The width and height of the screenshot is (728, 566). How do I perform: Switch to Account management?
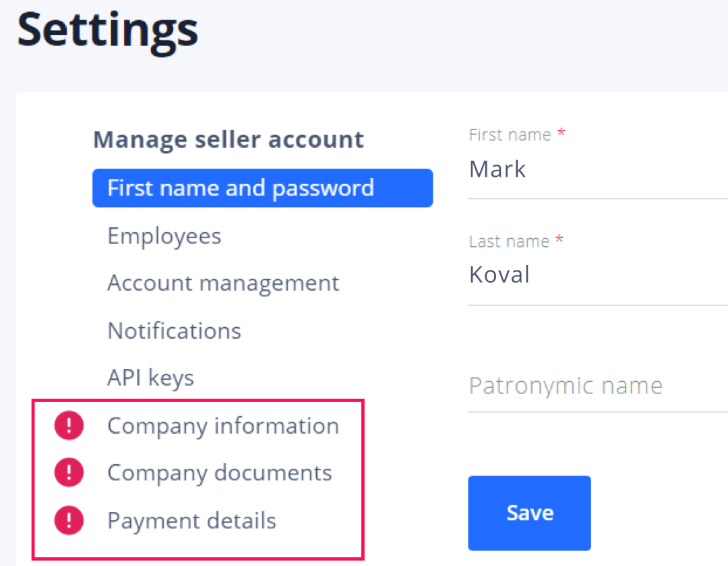223,283
